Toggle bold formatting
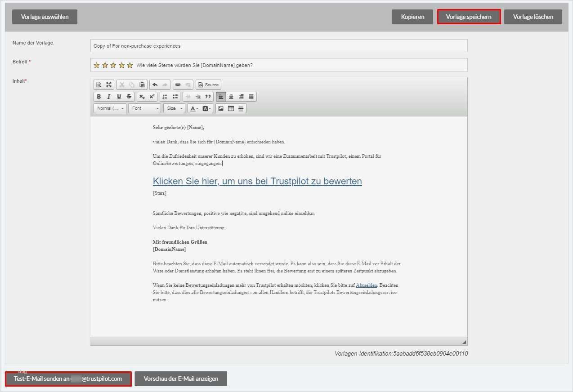This screenshot has width=573, height=392. [x=99, y=96]
